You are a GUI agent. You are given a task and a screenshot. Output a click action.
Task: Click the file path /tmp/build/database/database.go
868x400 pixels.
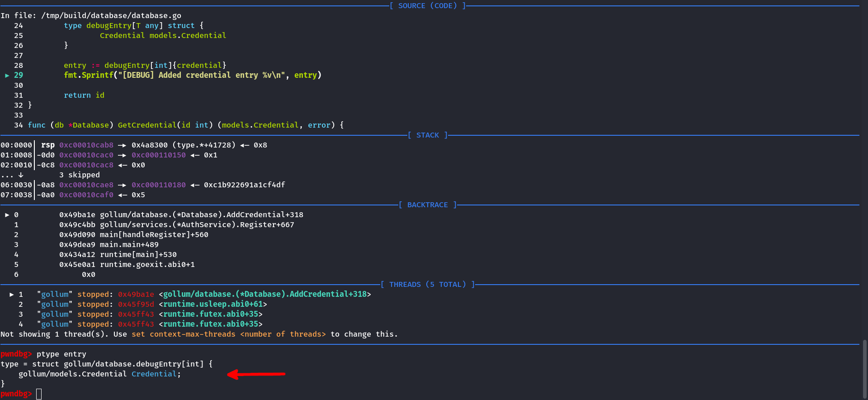click(x=111, y=16)
